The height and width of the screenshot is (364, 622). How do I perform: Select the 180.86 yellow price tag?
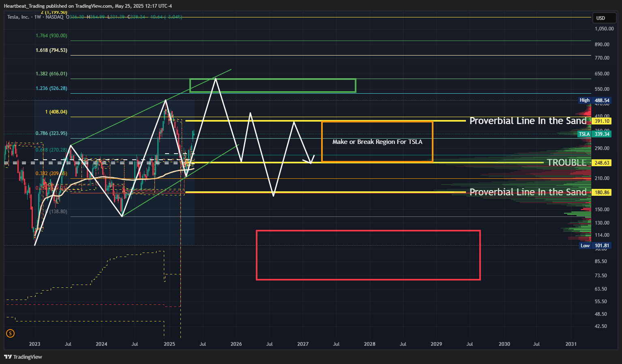tap(602, 192)
